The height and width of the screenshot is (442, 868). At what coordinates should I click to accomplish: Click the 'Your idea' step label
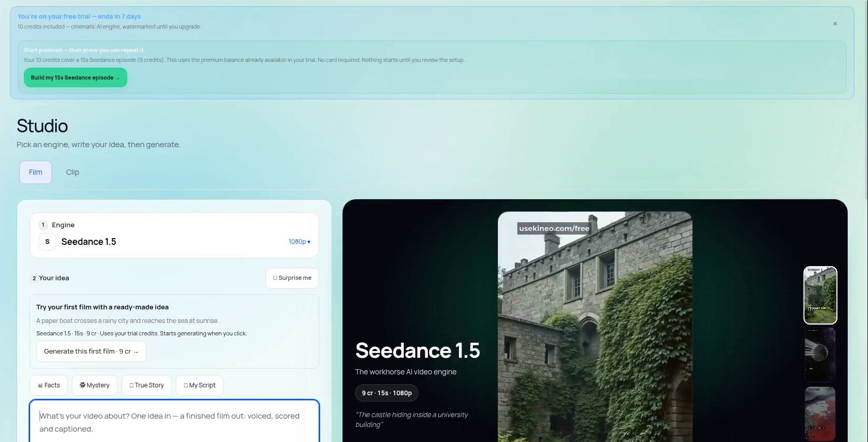click(54, 278)
